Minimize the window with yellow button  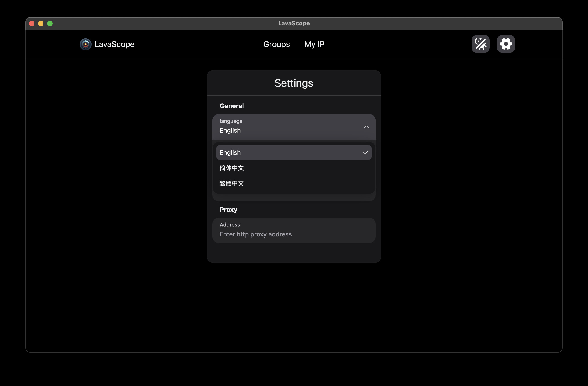(x=41, y=24)
